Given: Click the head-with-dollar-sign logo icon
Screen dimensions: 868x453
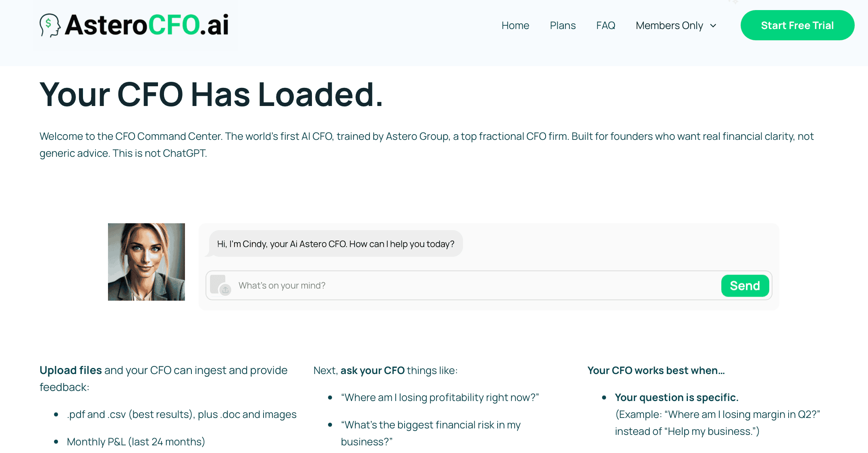Looking at the screenshot, I should click(x=50, y=25).
